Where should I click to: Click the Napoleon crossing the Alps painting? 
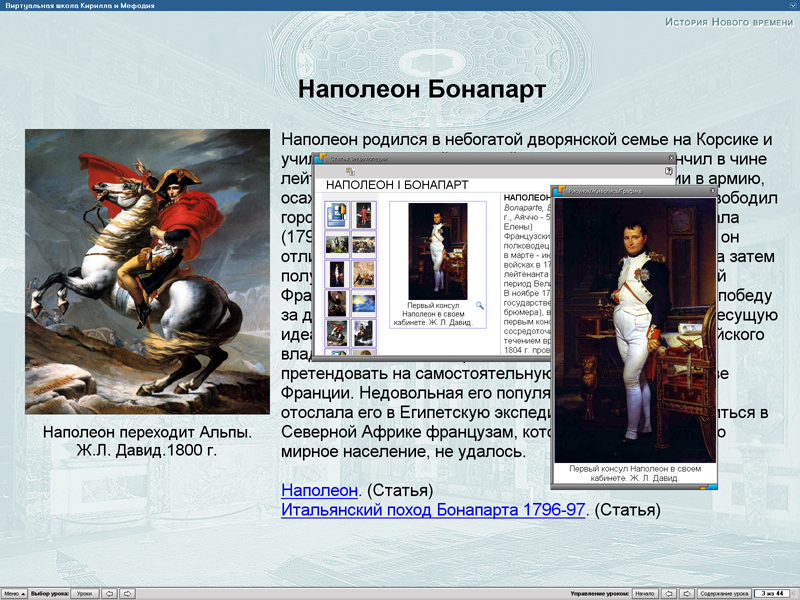(x=147, y=271)
